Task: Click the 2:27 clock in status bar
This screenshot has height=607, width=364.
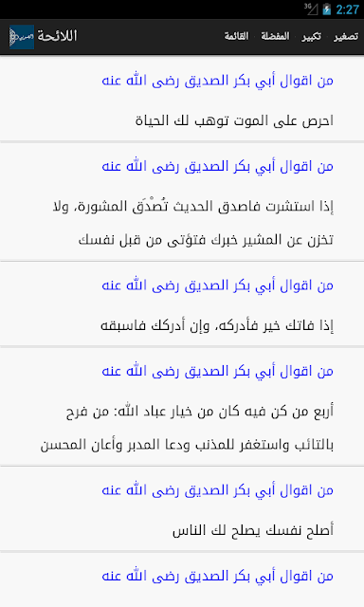Action: click(347, 9)
